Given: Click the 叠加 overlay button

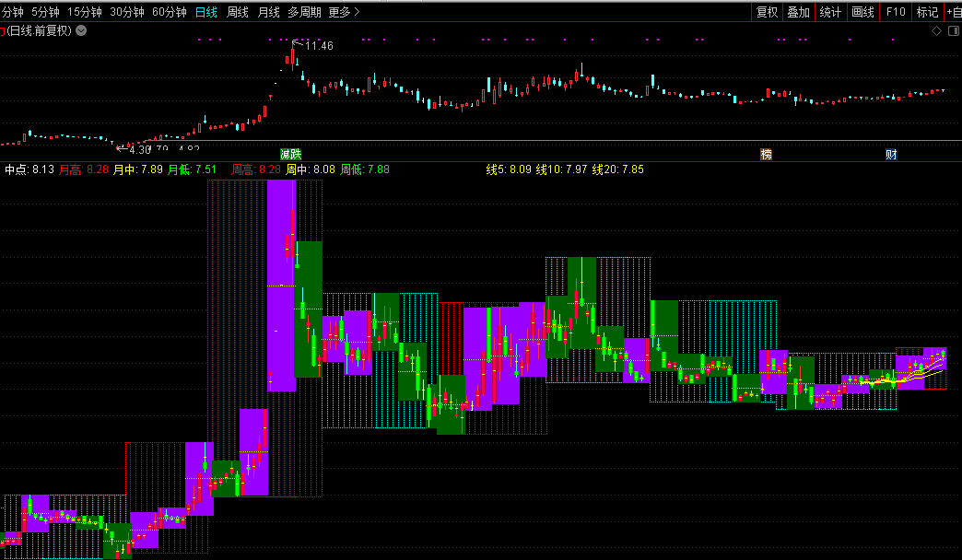Looking at the screenshot, I should (798, 12).
